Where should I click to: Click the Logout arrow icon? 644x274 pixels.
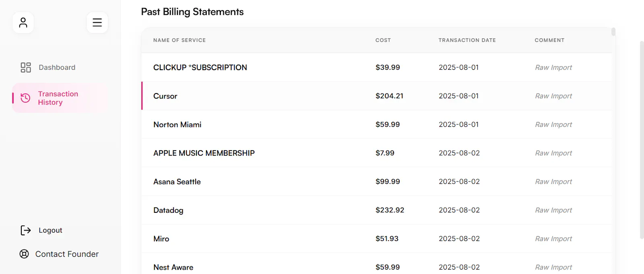26,230
